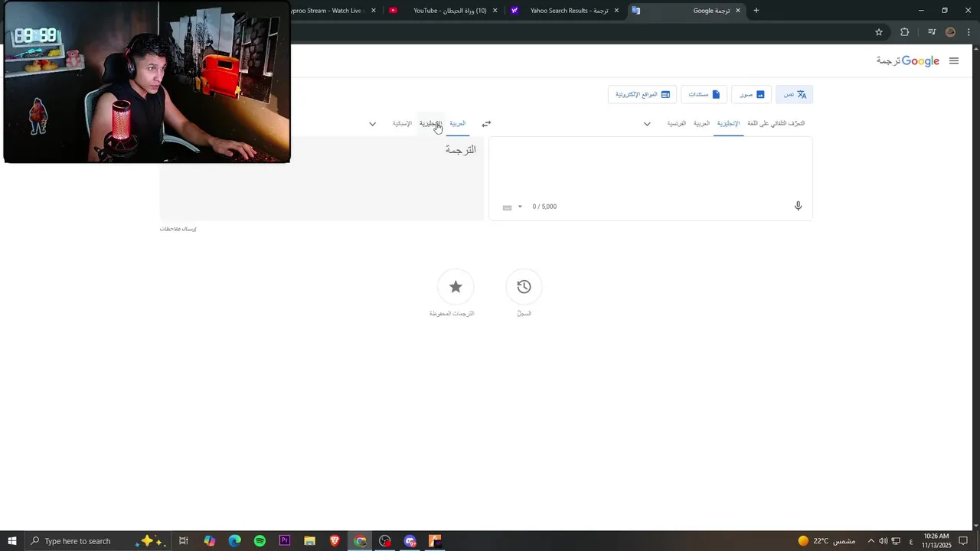Open Spotify from the taskbar

point(260,541)
